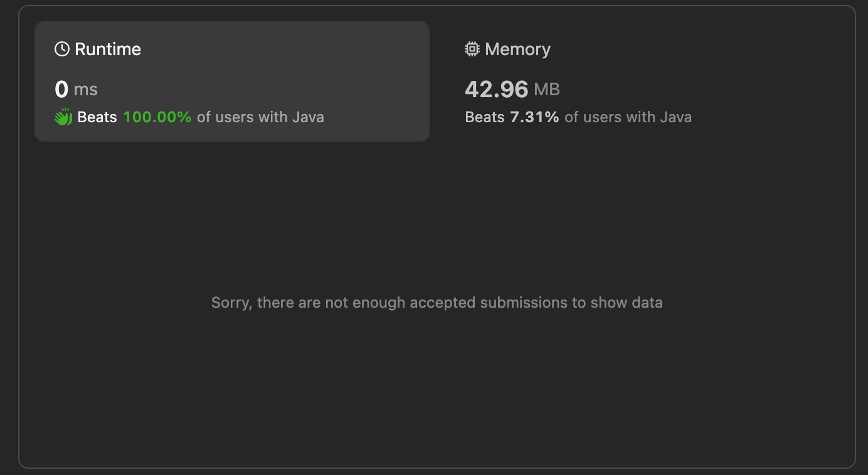The height and width of the screenshot is (475, 868).
Task: Click the 0 runtime value
Action: pos(61,89)
